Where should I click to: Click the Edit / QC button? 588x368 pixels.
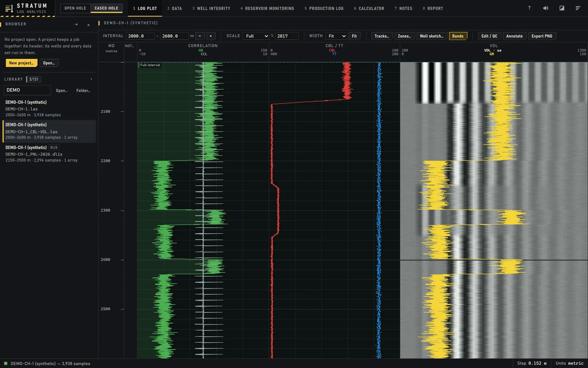click(x=490, y=36)
